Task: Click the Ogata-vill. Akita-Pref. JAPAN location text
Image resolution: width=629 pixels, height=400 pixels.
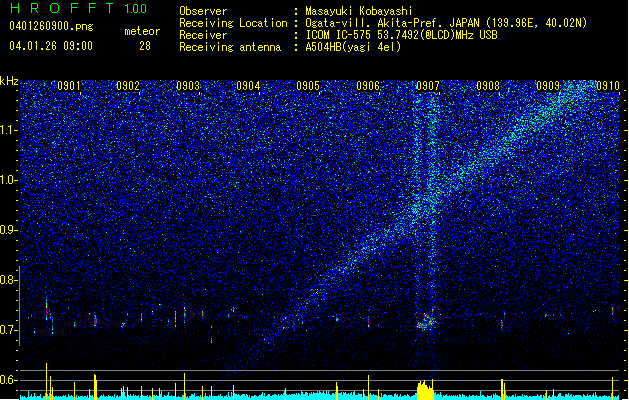Action: tap(446, 23)
